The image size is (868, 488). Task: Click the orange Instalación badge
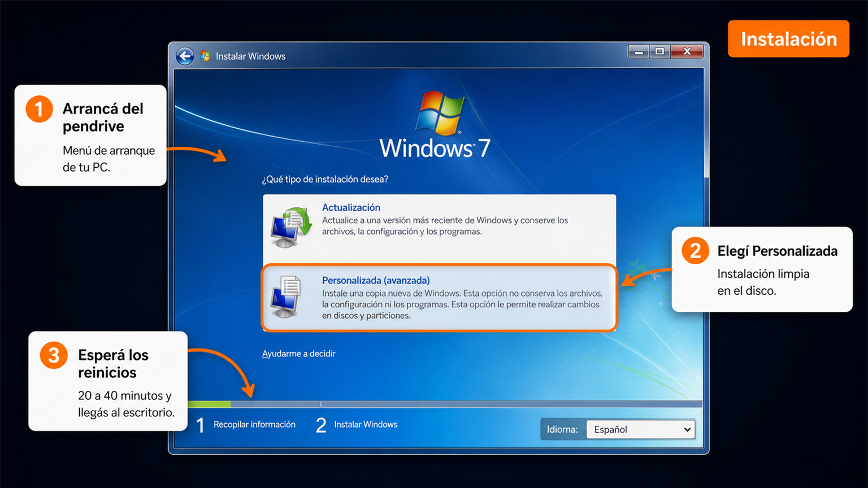pyautogui.click(x=788, y=39)
